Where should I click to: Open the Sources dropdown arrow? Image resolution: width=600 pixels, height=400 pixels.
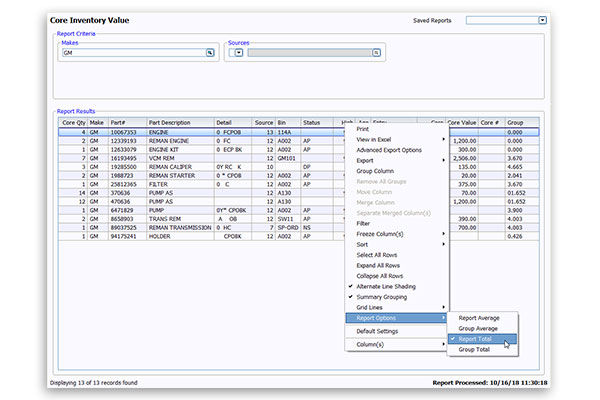[x=239, y=53]
